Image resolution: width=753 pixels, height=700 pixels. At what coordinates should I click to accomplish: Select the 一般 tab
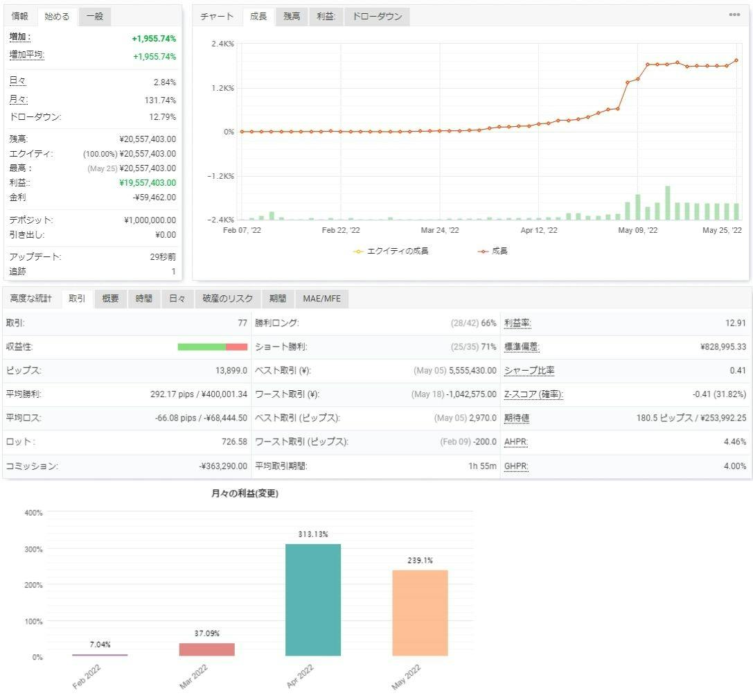[x=95, y=17]
